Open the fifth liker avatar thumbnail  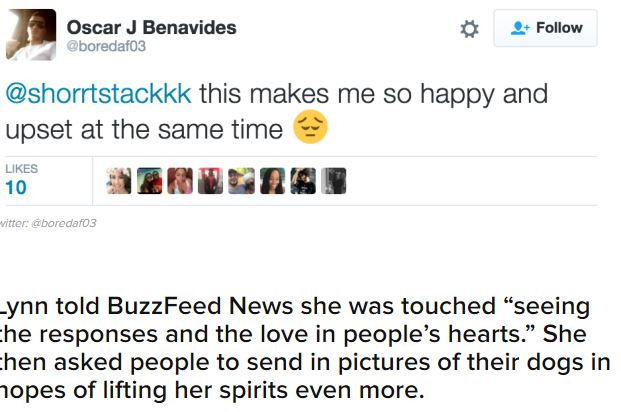(241, 181)
